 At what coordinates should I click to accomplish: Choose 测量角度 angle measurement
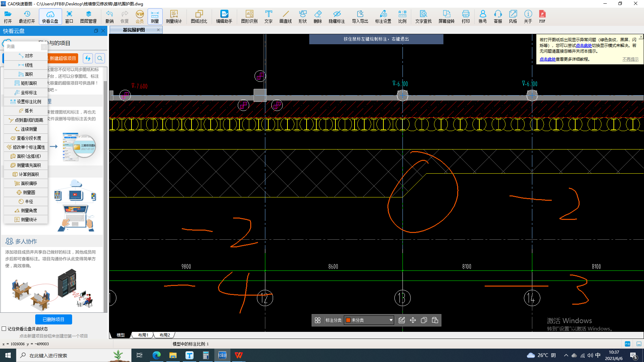point(26,210)
